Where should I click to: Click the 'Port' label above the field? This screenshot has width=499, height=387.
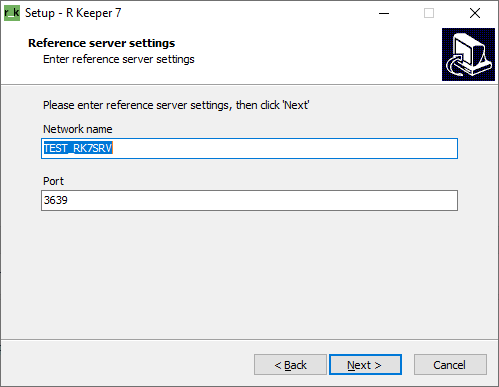point(53,181)
